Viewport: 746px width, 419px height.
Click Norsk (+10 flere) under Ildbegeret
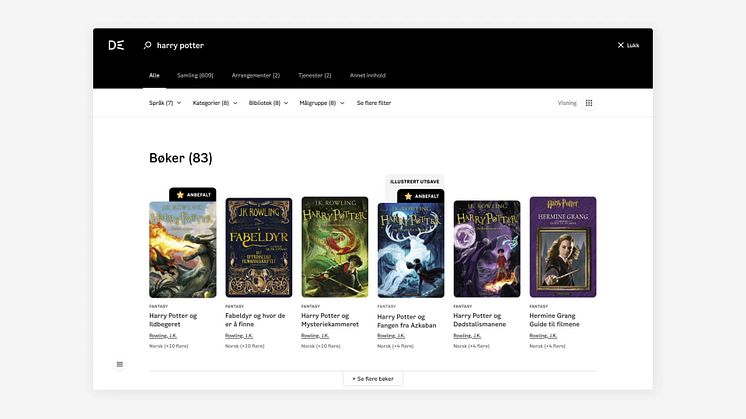point(168,346)
